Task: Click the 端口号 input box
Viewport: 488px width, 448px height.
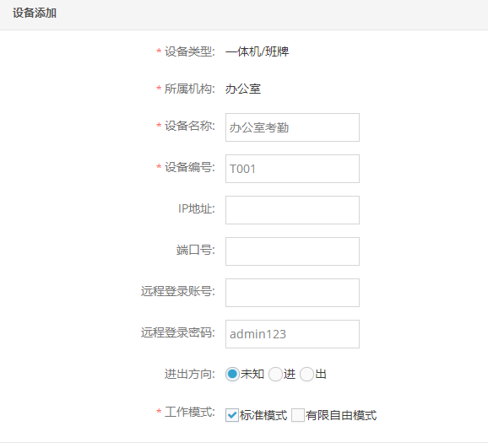Action: [292, 251]
